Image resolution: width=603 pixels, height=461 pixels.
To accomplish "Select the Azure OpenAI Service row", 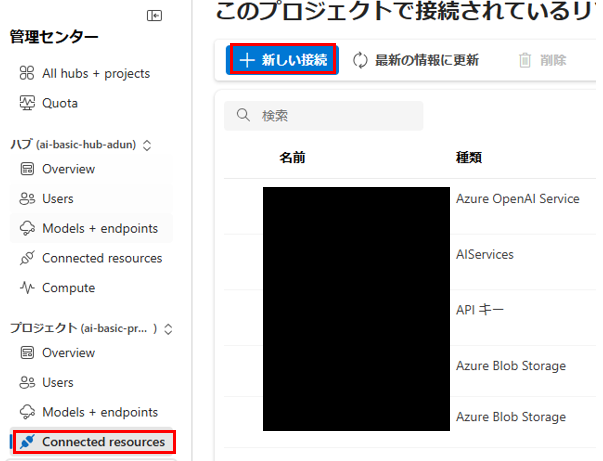I will [x=410, y=206].
